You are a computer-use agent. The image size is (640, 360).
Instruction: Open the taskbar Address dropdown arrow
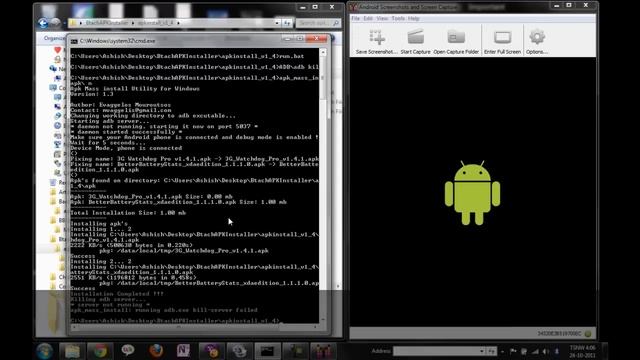point(482,351)
